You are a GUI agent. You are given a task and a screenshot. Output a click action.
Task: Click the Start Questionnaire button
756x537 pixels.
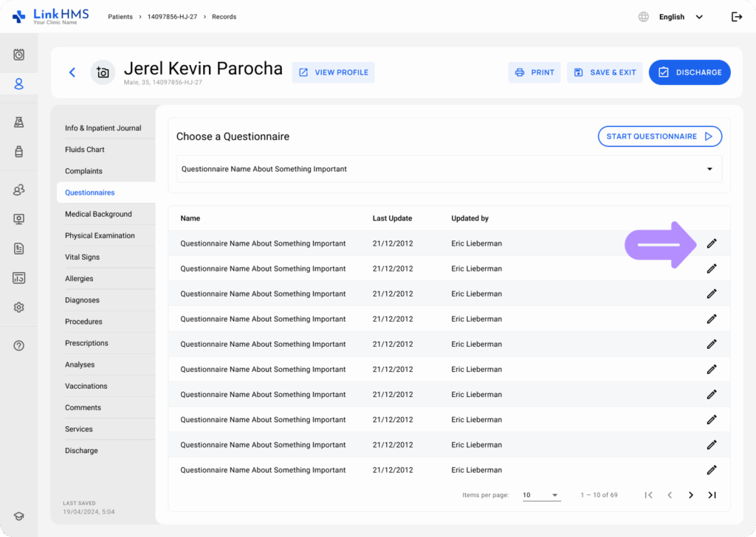click(659, 136)
